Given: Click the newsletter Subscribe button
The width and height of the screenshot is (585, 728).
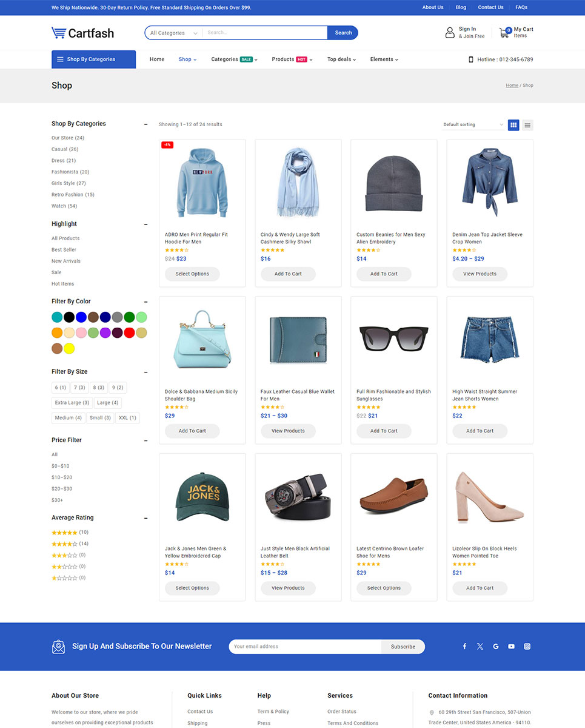Looking at the screenshot, I should pyautogui.click(x=403, y=647).
